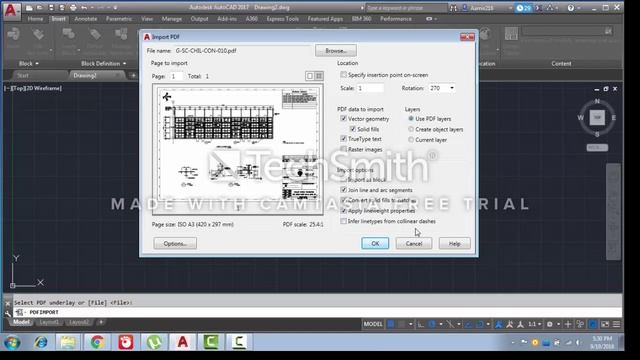
Task: Click the Browse... button
Action: pyautogui.click(x=336, y=51)
